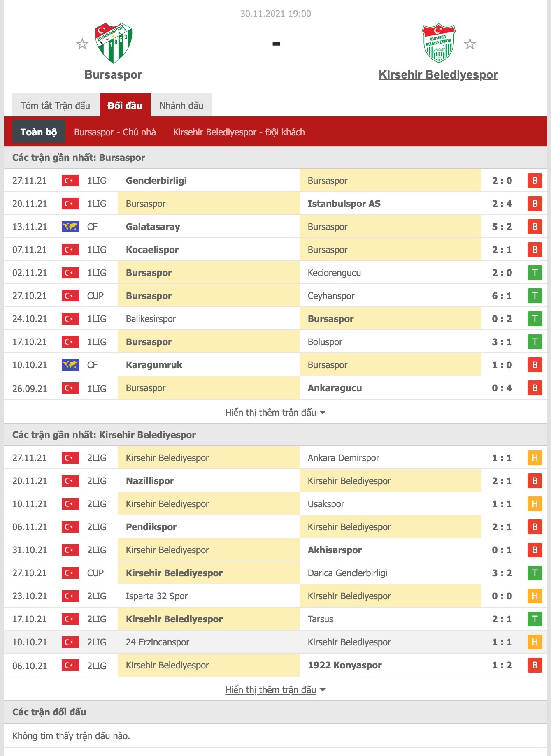551x756 pixels.
Task: Open the 24 Erzincanspor team name
Action: pos(158,642)
